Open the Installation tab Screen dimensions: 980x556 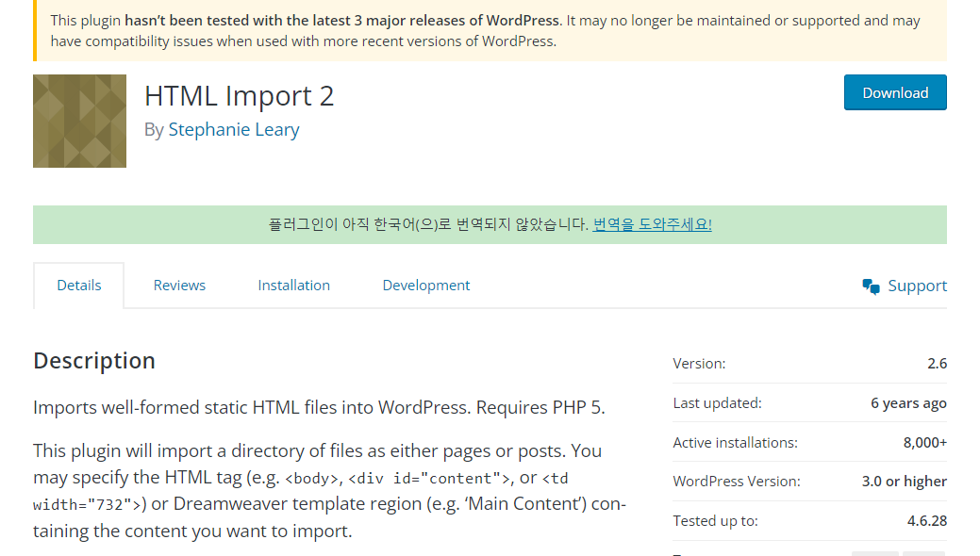click(293, 286)
